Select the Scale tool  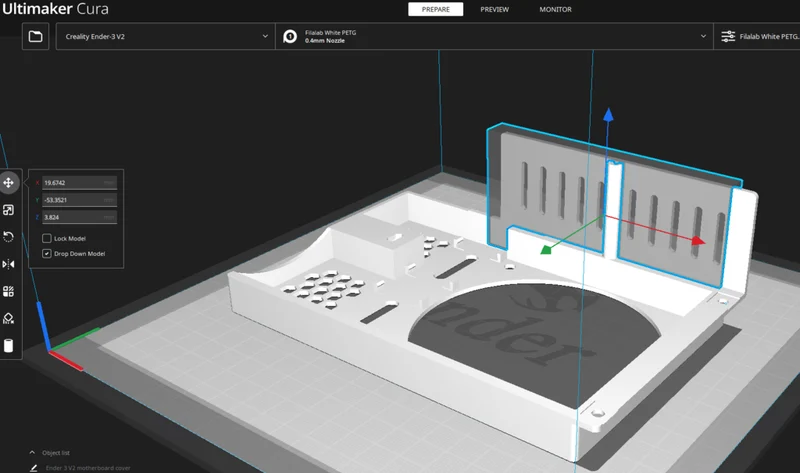coord(9,210)
